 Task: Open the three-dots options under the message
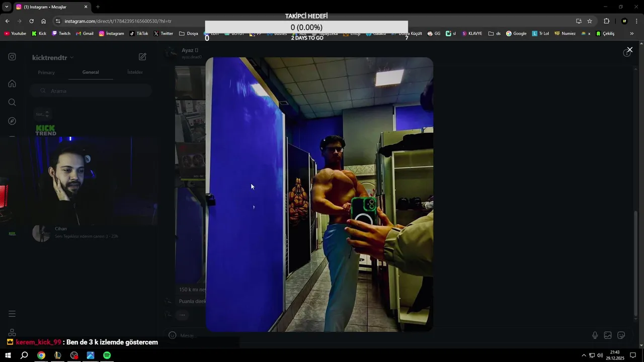tap(182, 315)
